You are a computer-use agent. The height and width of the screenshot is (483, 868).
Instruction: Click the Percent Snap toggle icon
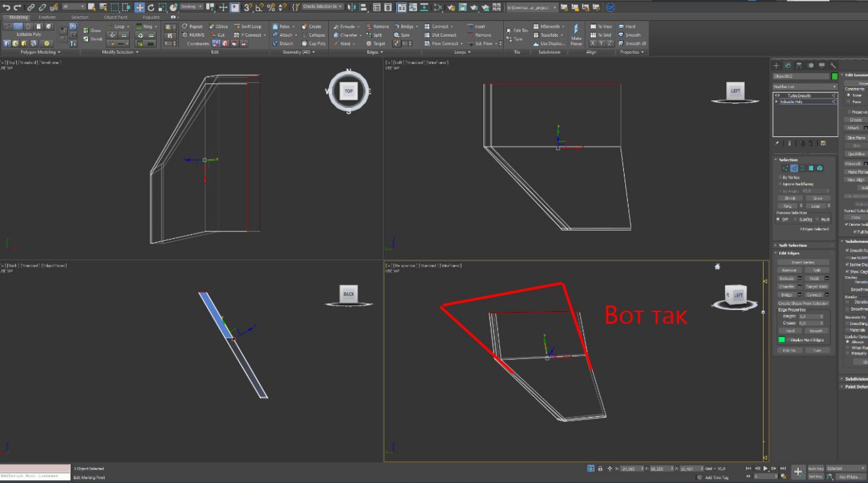coord(271,7)
